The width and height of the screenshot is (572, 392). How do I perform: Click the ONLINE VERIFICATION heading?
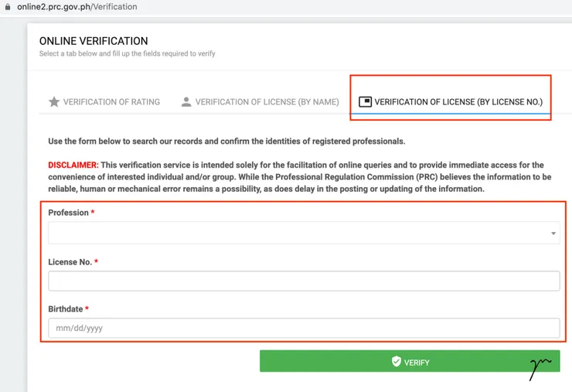click(94, 41)
